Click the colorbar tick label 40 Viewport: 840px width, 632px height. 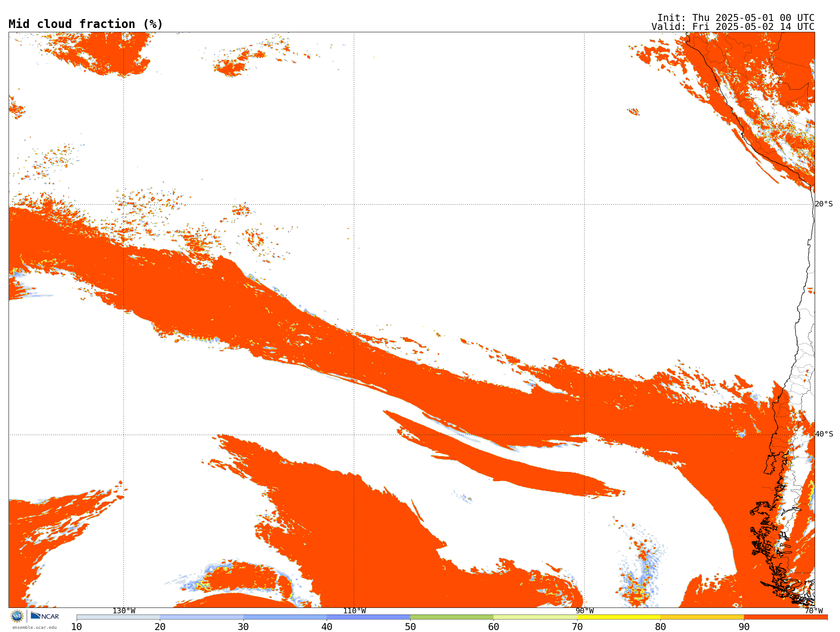coord(327,627)
